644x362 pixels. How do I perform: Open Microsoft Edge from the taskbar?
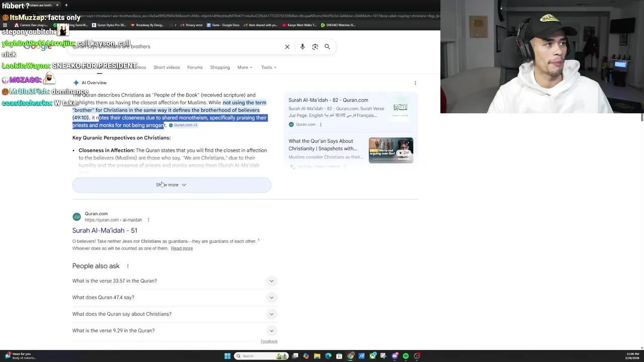click(328, 356)
